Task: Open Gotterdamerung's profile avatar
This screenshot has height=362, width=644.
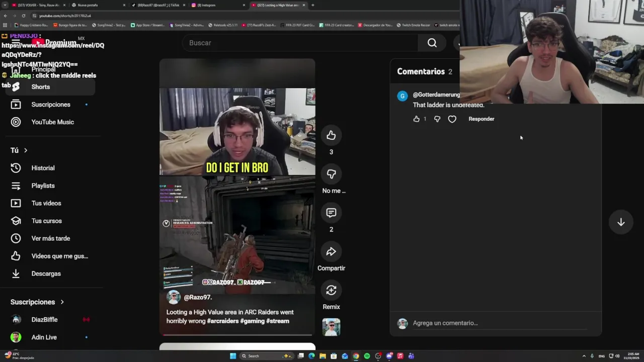Action: coord(403,96)
